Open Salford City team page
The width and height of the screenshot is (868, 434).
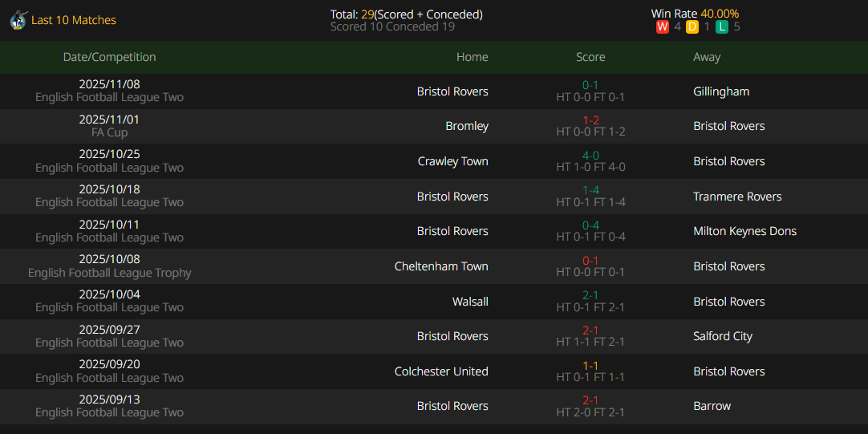722,336
